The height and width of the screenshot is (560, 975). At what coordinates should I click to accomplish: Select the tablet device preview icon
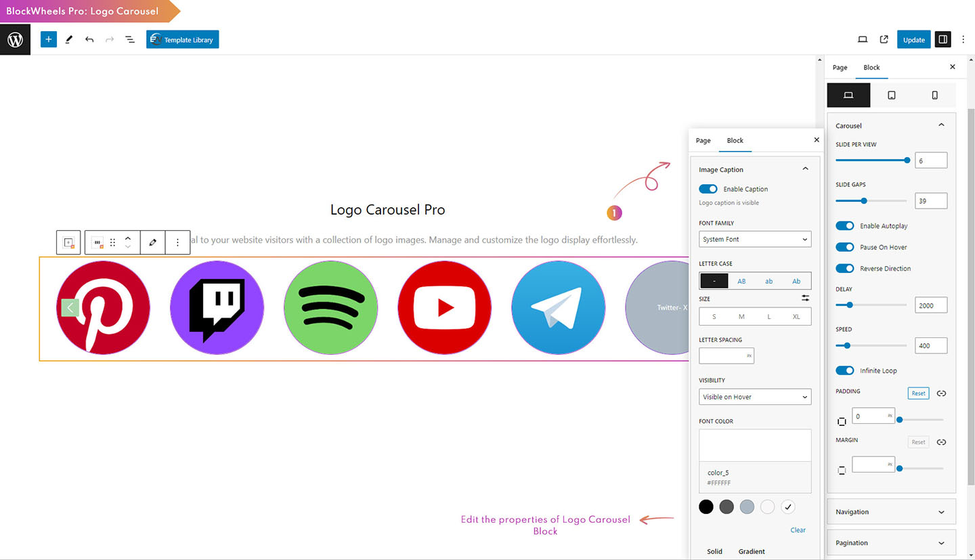tap(891, 95)
